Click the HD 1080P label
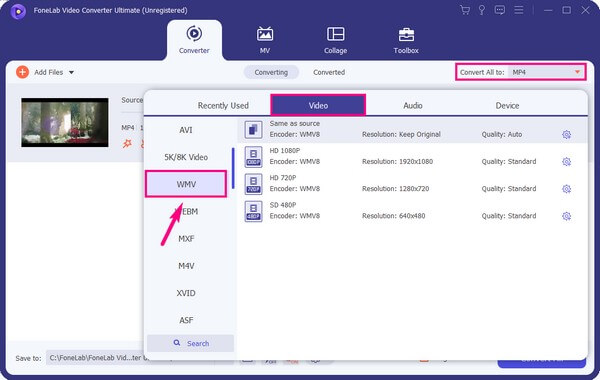Viewport: 600px width, 380px height. [x=285, y=150]
